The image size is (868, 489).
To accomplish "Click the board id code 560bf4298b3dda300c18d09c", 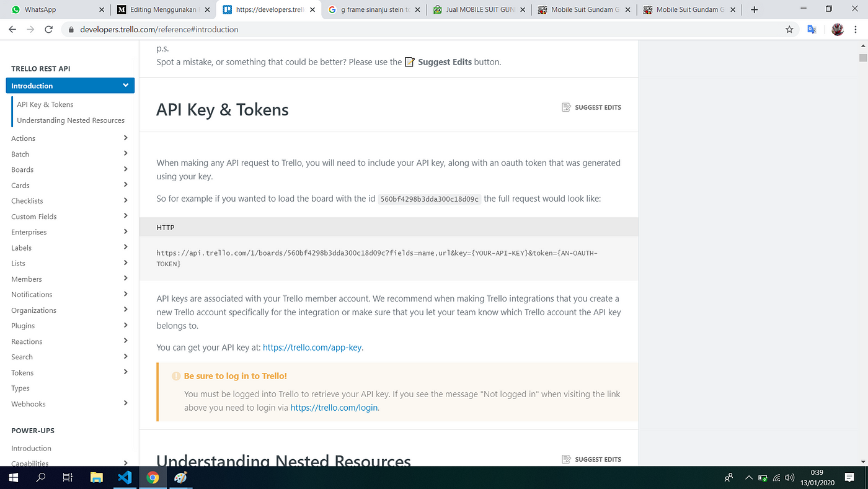I will click(x=430, y=199).
